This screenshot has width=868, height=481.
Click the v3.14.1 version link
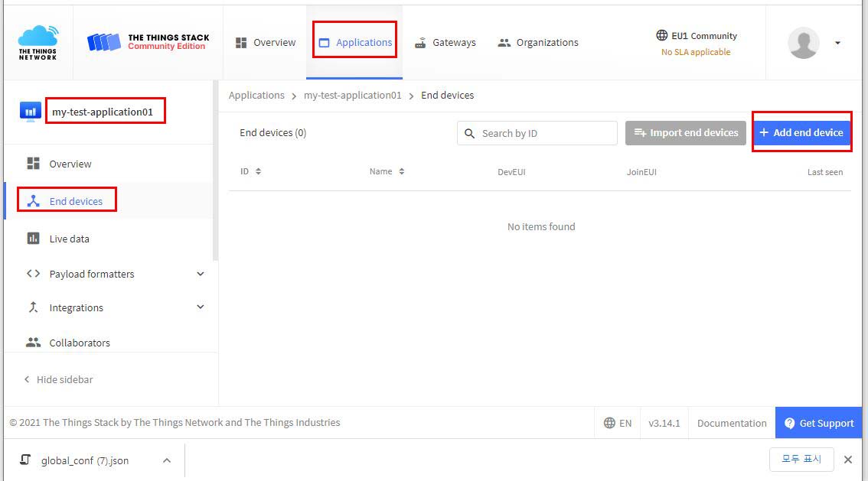click(x=664, y=423)
